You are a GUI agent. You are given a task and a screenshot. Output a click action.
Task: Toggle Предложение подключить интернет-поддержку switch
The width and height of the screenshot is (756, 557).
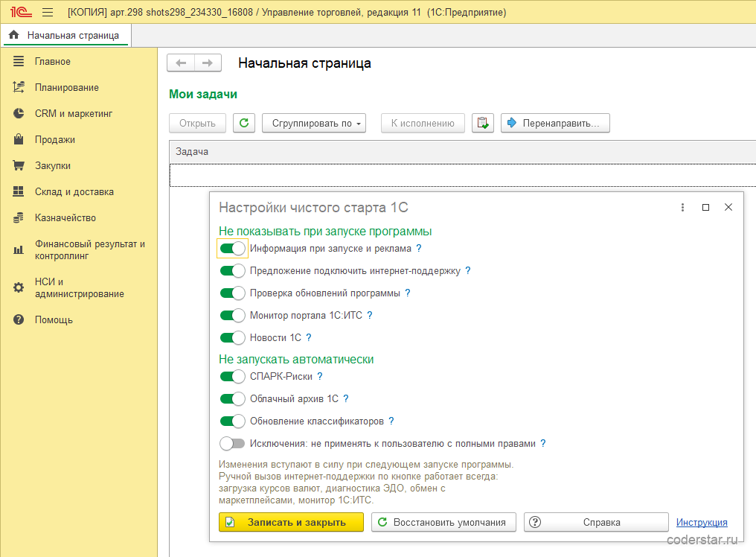click(x=232, y=271)
